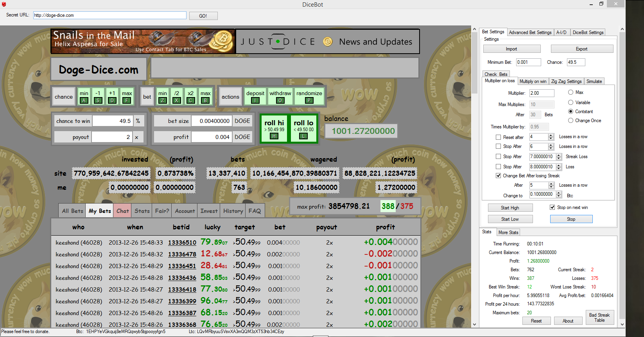
Task: Decrease the Change to amount spinner
Action: (x=559, y=196)
